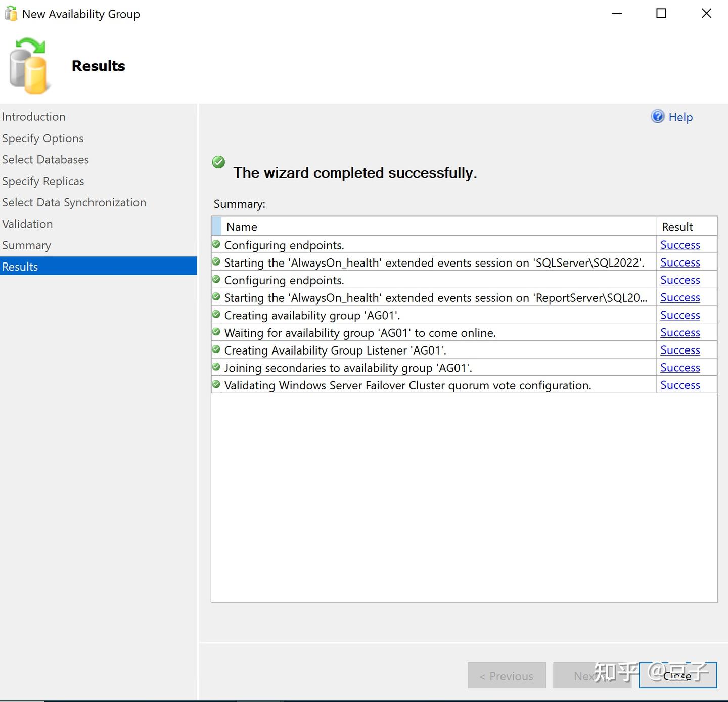The image size is (728, 702).
Task: Select 'Validating Windows Server Failover Cluster quorum' row text
Action: (407, 385)
